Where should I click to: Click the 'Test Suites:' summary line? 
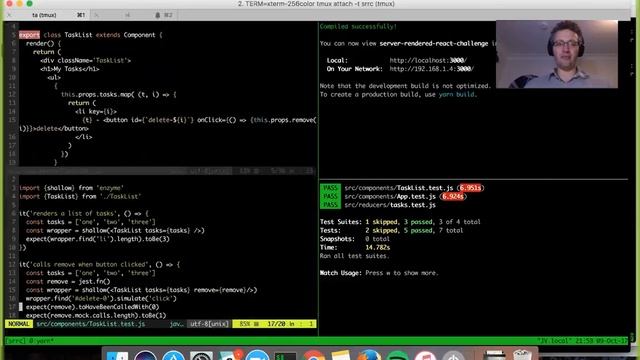tap(400, 222)
